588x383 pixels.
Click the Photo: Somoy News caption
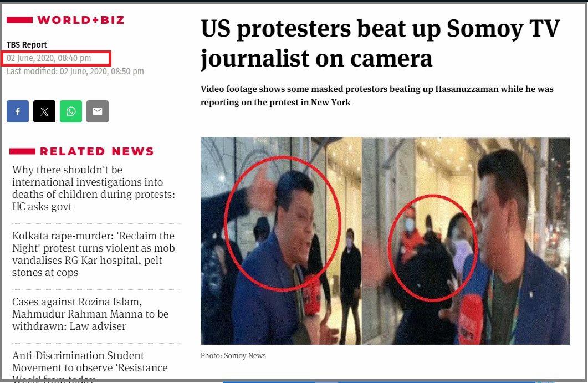[233, 356]
